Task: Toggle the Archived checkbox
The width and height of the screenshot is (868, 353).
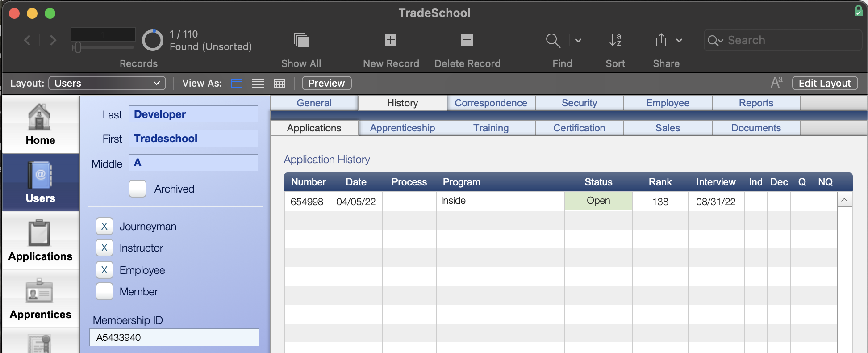Action: 138,189
